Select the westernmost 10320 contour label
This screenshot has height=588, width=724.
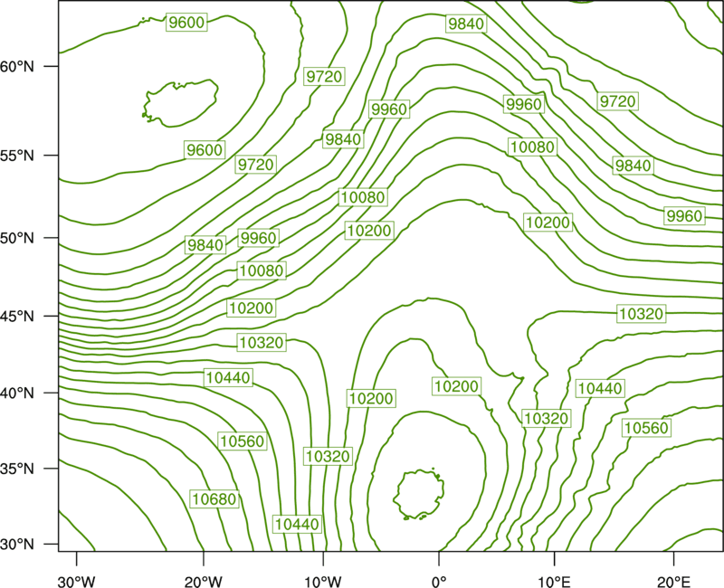click(262, 343)
